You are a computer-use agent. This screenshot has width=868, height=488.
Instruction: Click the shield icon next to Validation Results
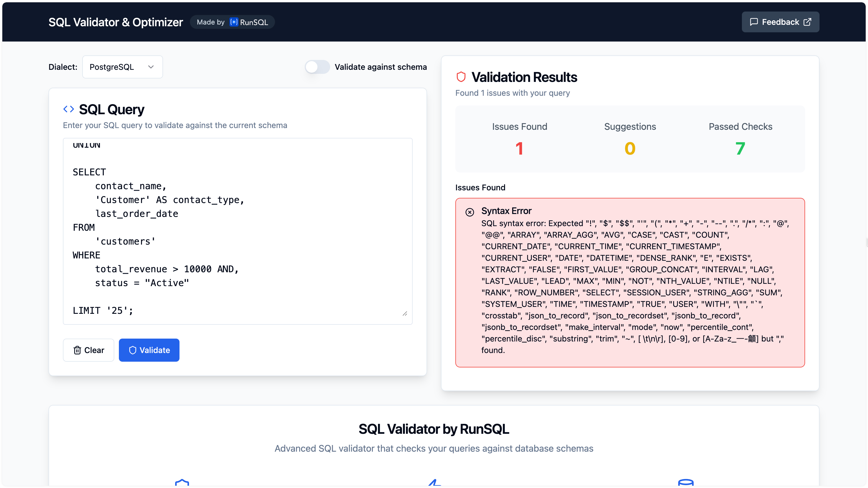[x=461, y=76]
